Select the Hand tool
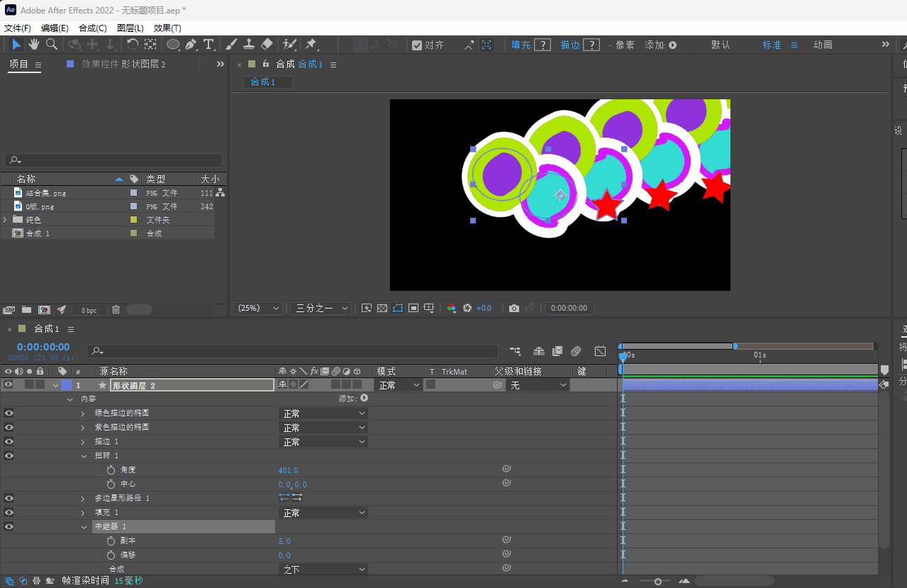This screenshot has height=588, width=907. [34, 45]
